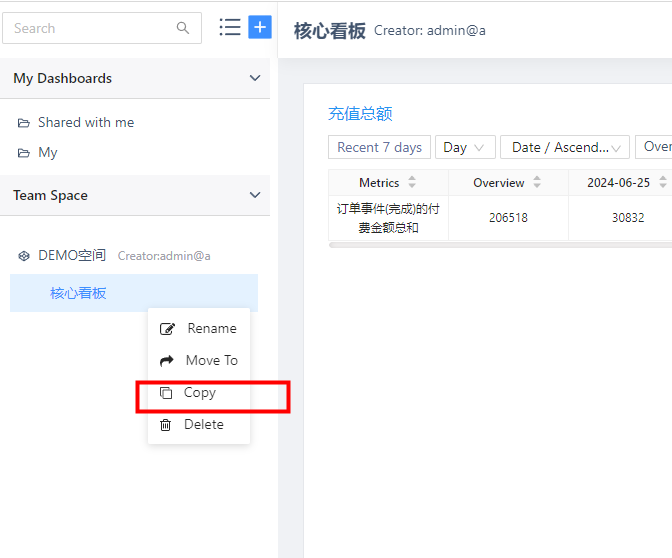Image resolution: width=672 pixels, height=558 pixels.
Task: Focus the Search input field
Action: (x=90, y=28)
